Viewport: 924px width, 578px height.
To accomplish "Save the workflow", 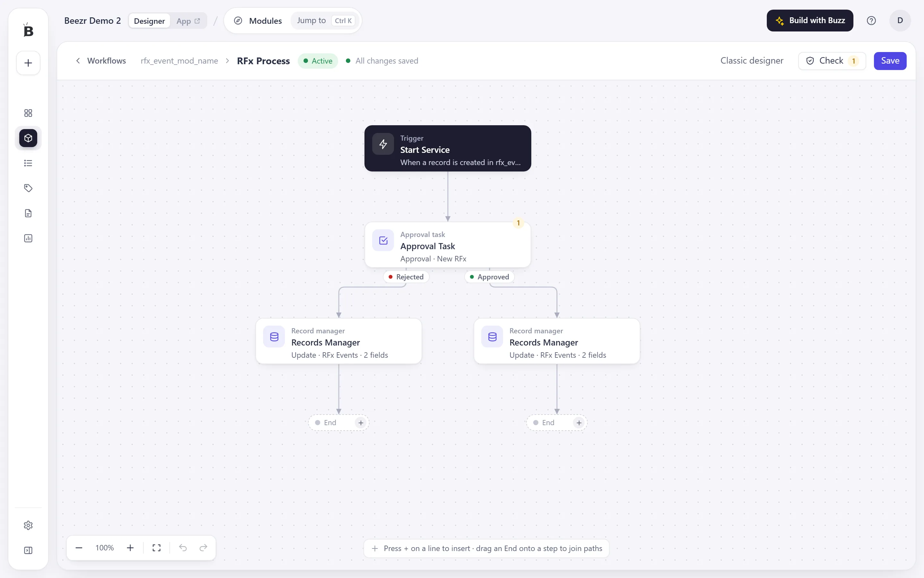I will pos(890,61).
